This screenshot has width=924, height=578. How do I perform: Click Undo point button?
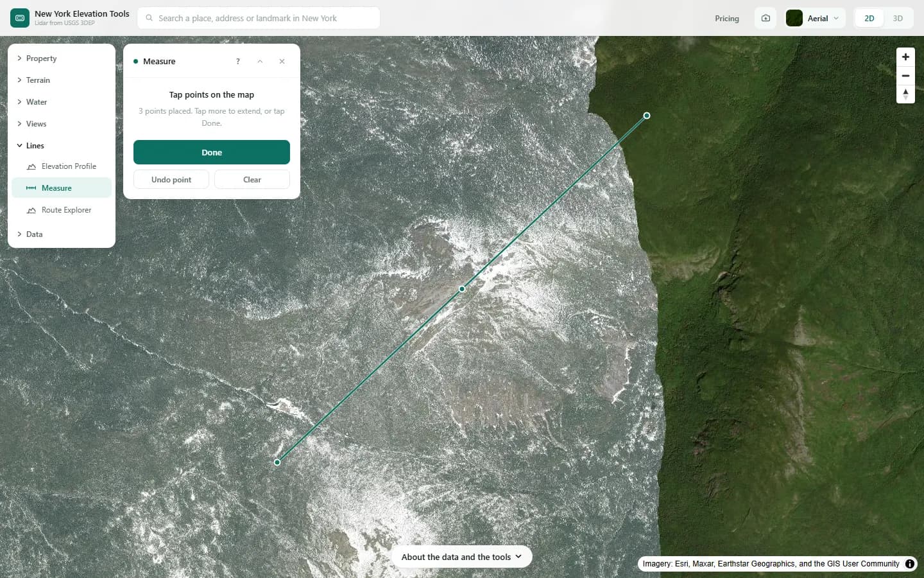click(x=171, y=180)
